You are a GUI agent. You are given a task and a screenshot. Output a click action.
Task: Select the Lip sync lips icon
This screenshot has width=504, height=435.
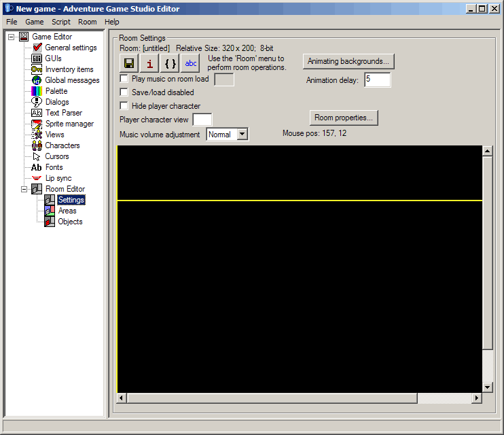(37, 178)
